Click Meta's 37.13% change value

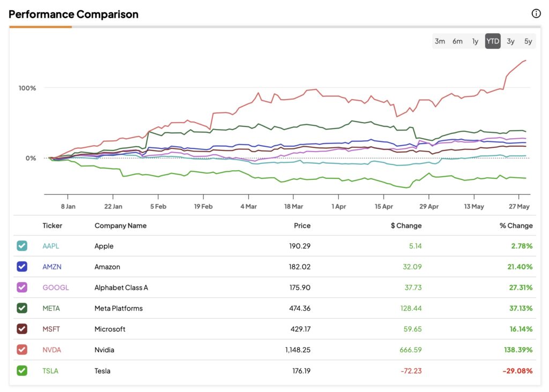[521, 308]
